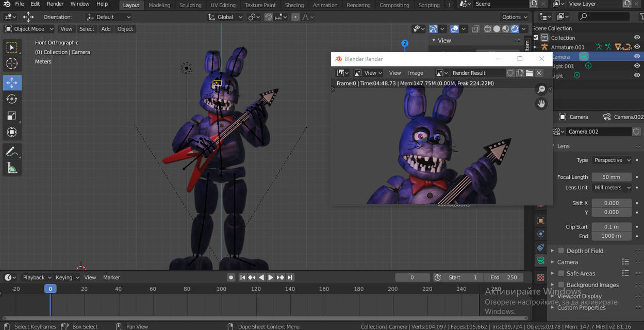
Task: Switch to the Animation workspace tab
Action: (325, 5)
